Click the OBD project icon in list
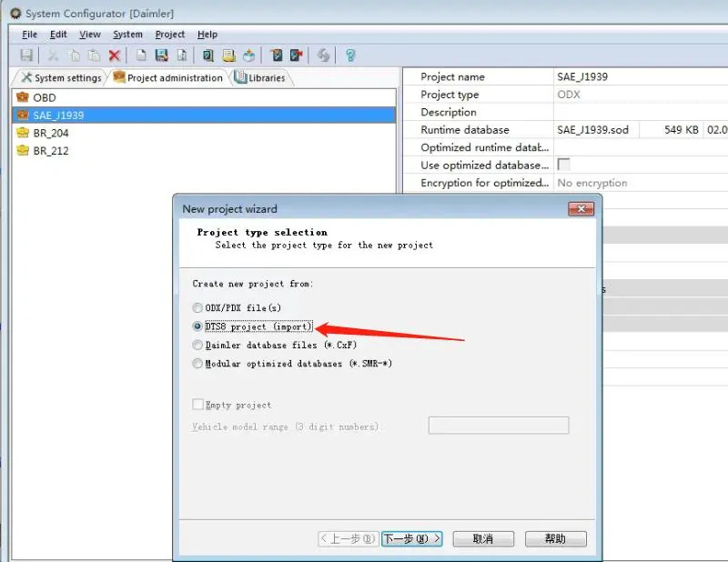Screen dimensions: 728x562 23,97
